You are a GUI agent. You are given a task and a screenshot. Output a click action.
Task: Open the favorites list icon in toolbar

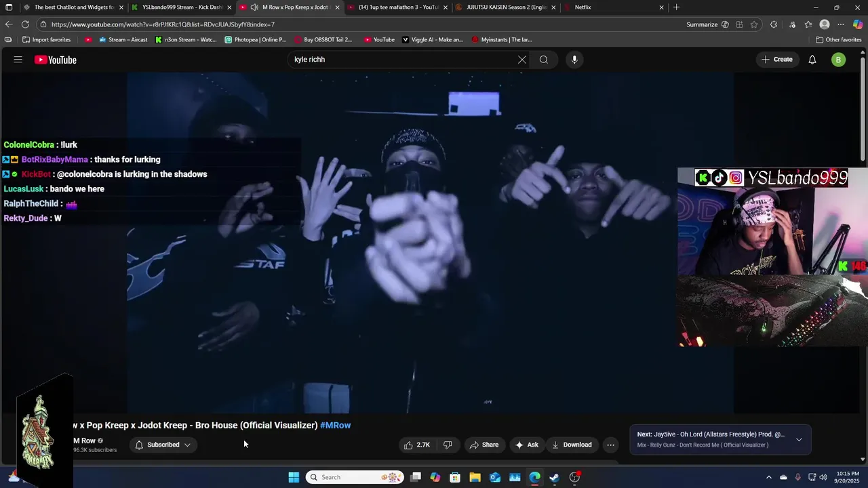pyautogui.click(x=808, y=24)
